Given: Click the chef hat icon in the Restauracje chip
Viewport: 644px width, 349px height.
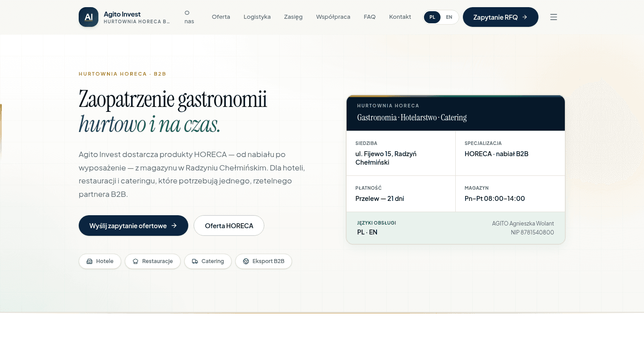Looking at the screenshot, I should pos(136,261).
